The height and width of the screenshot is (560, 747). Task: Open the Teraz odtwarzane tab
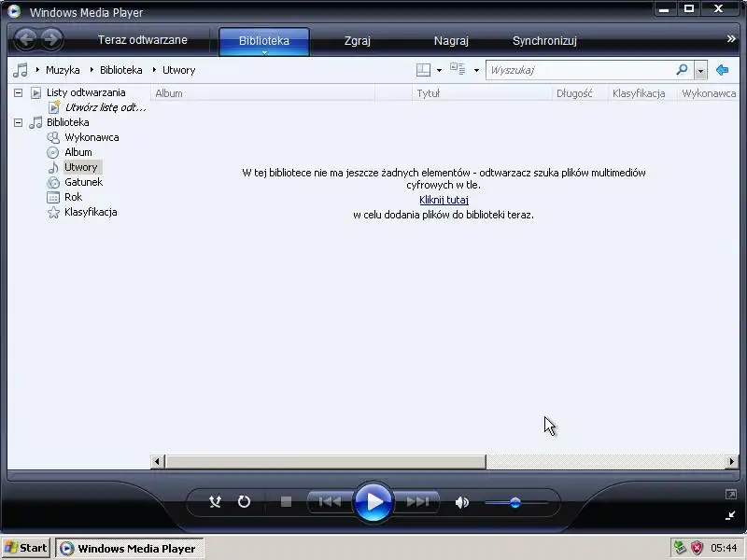143,40
